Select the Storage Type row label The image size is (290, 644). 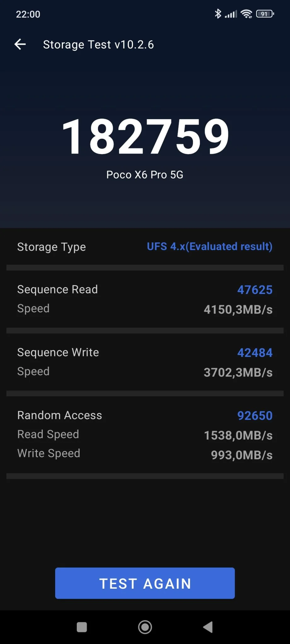click(52, 247)
